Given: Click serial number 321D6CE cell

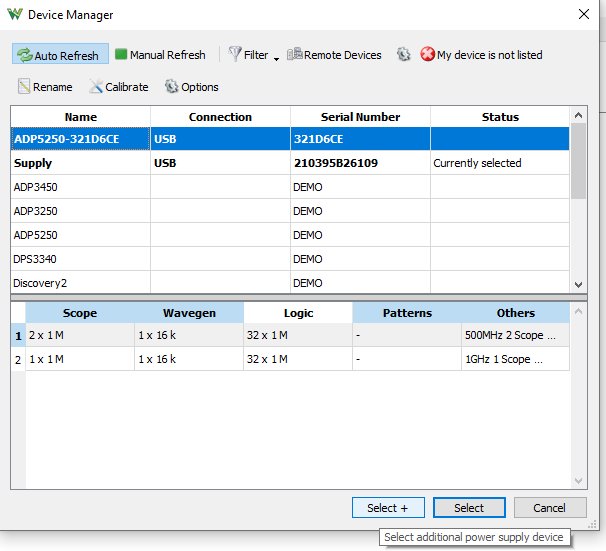Looking at the screenshot, I should click(x=360, y=139).
